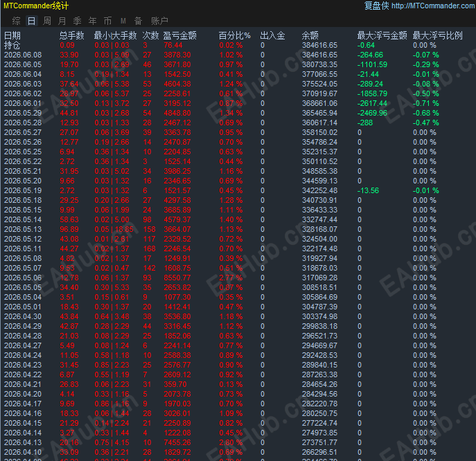Switch to the 账户 account tab

coord(159,21)
